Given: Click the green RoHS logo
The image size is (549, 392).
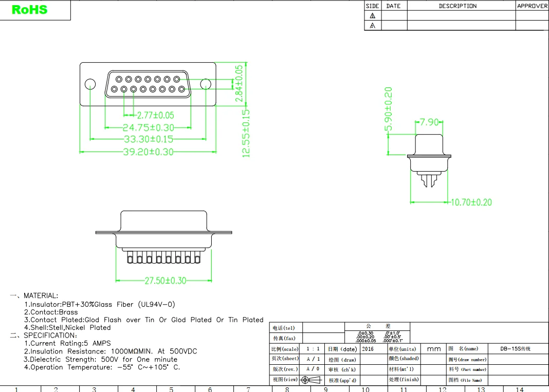Looking at the screenshot, I should point(29,10).
